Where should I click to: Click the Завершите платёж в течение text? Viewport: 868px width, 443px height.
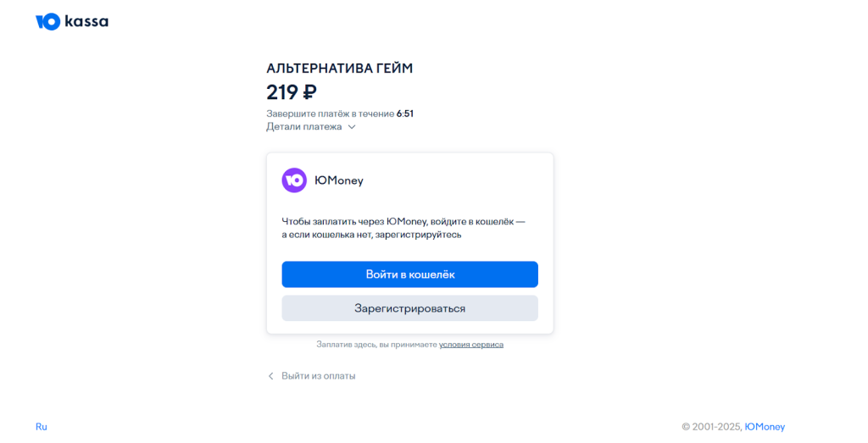[x=331, y=114]
